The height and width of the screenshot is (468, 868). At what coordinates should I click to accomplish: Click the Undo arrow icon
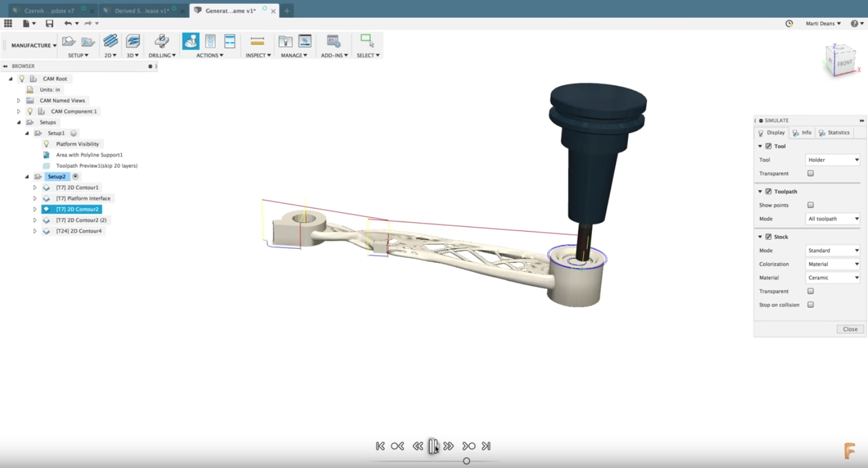[x=68, y=24]
